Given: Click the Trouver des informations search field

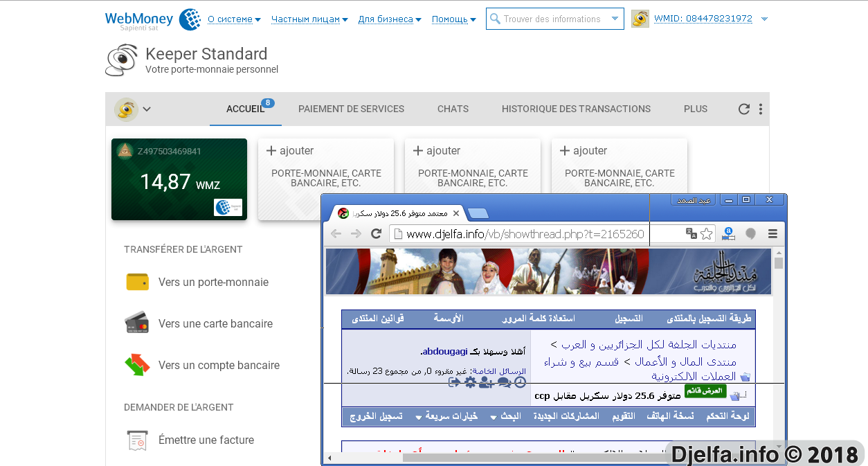Looking at the screenshot, I should [554, 19].
